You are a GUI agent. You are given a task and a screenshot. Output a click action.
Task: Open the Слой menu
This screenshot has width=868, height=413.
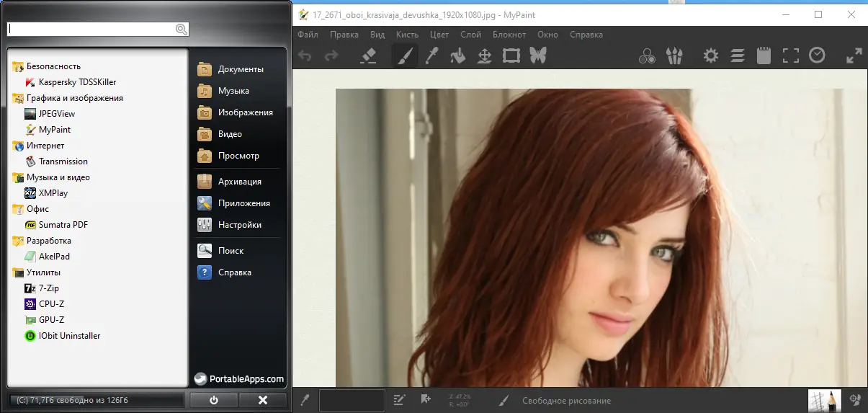click(470, 35)
